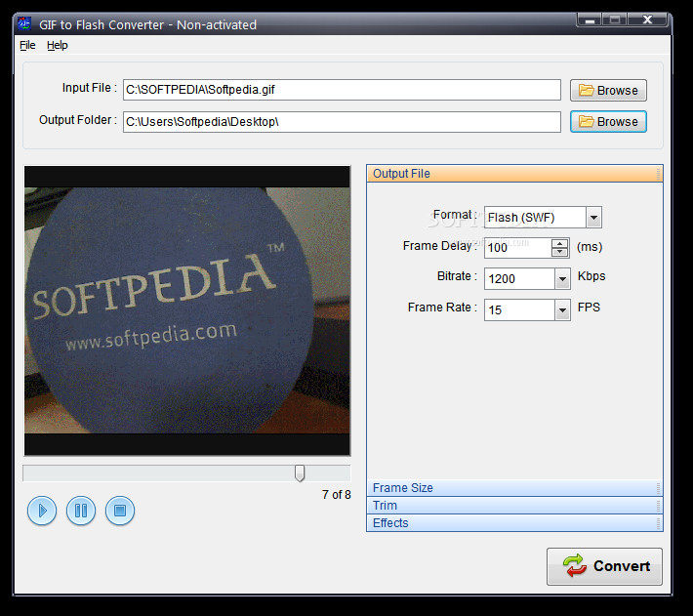The height and width of the screenshot is (616, 693).
Task: Open the File menu
Action: click(27, 45)
